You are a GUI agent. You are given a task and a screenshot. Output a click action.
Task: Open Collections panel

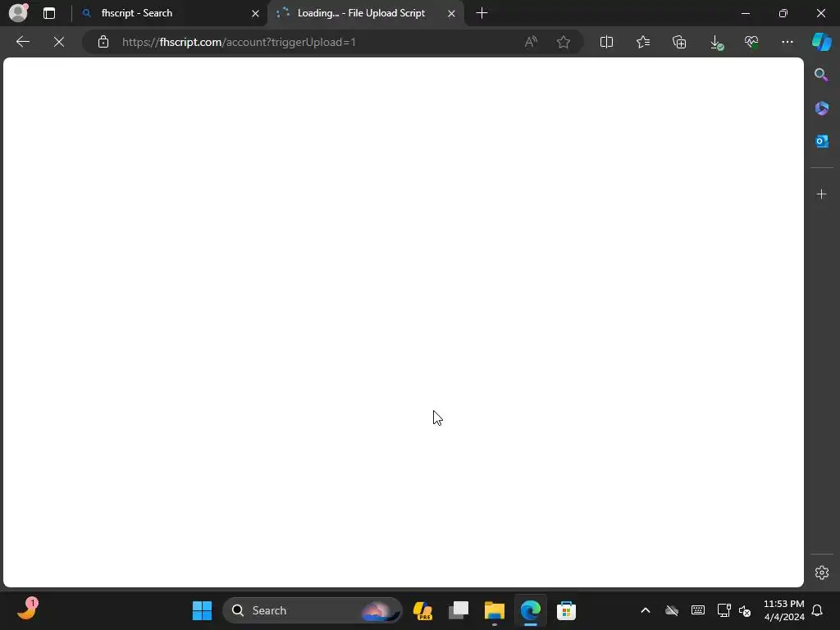(x=679, y=42)
